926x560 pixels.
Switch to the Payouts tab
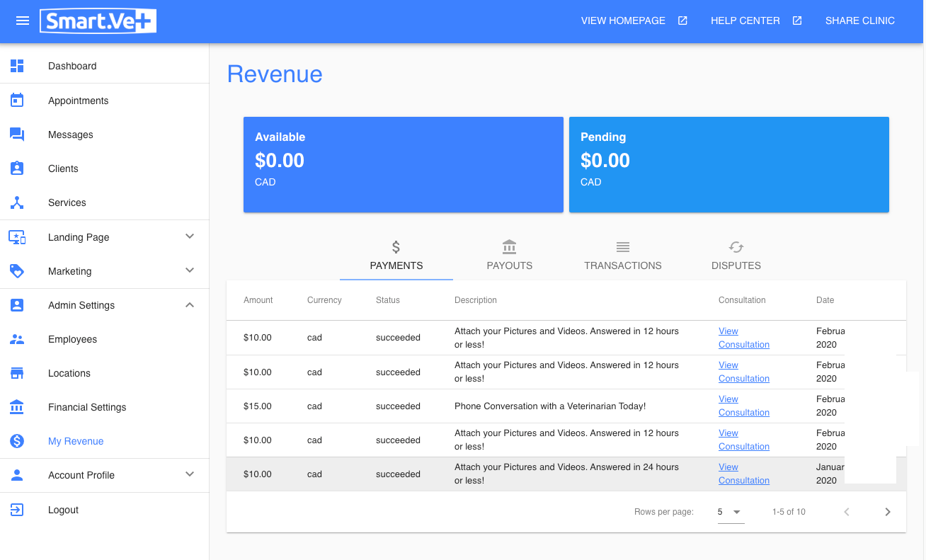click(x=510, y=256)
